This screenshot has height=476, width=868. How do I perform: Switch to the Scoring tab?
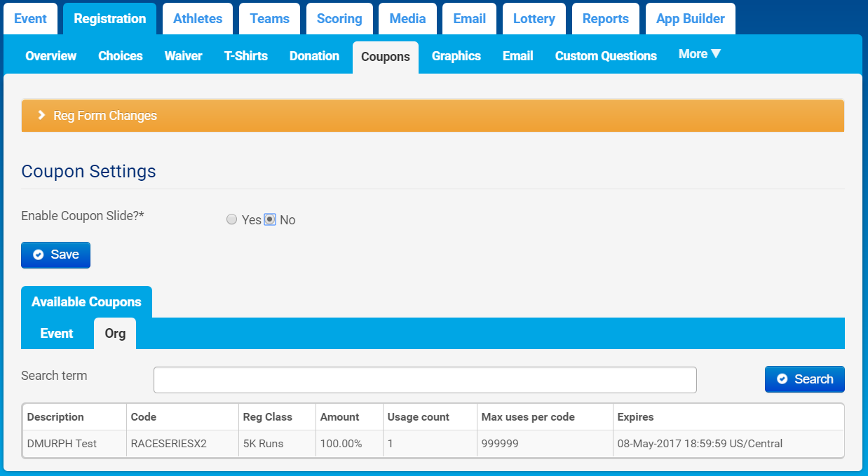coord(339,19)
